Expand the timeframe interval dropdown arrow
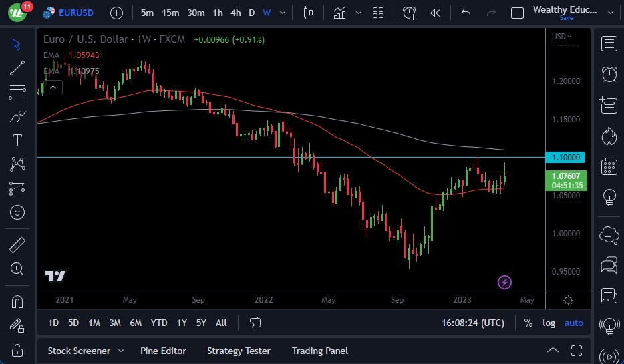Screen dimensions: 624x364 click(284, 13)
